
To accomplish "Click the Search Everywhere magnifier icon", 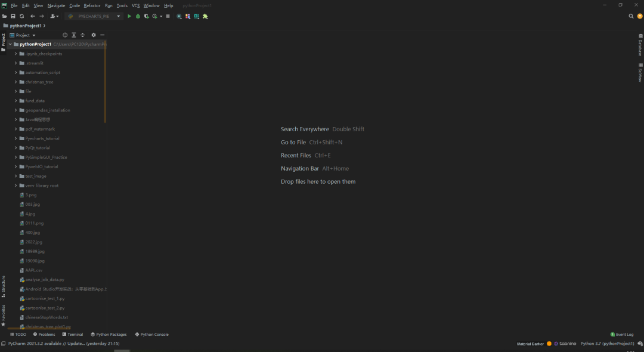I will coord(630,17).
